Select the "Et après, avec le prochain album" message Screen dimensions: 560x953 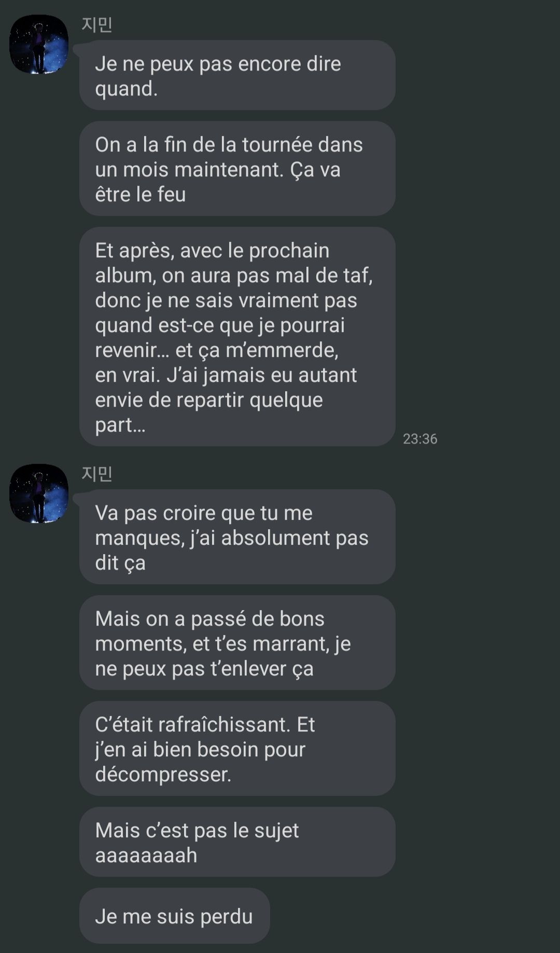click(237, 337)
